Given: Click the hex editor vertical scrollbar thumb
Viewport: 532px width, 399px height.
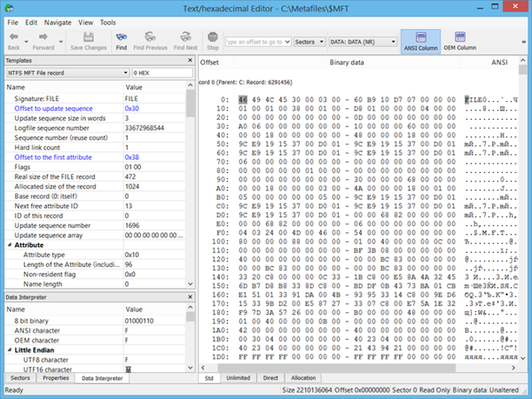Looking at the screenshot, I should [523, 70].
